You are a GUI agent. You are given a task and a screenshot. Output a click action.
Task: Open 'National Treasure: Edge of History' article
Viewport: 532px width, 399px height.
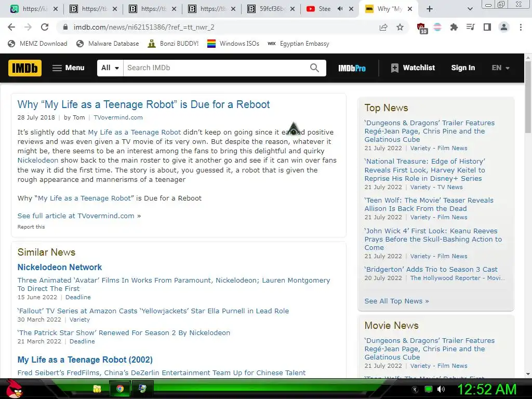(425, 170)
